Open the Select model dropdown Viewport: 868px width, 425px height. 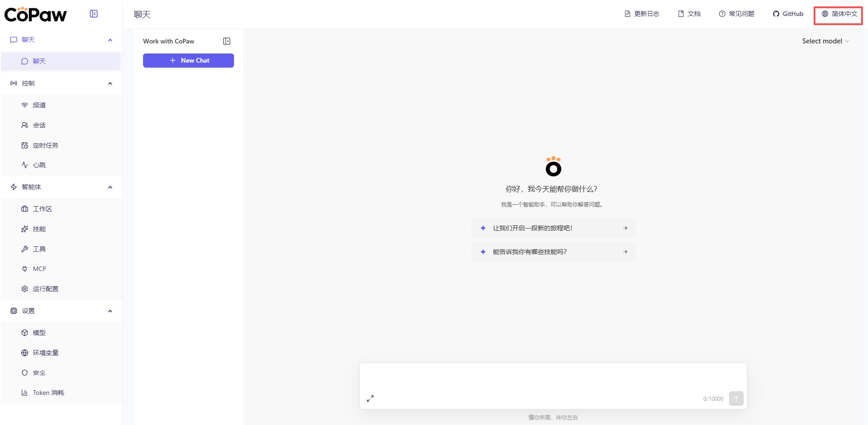click(x=825, y=41)
